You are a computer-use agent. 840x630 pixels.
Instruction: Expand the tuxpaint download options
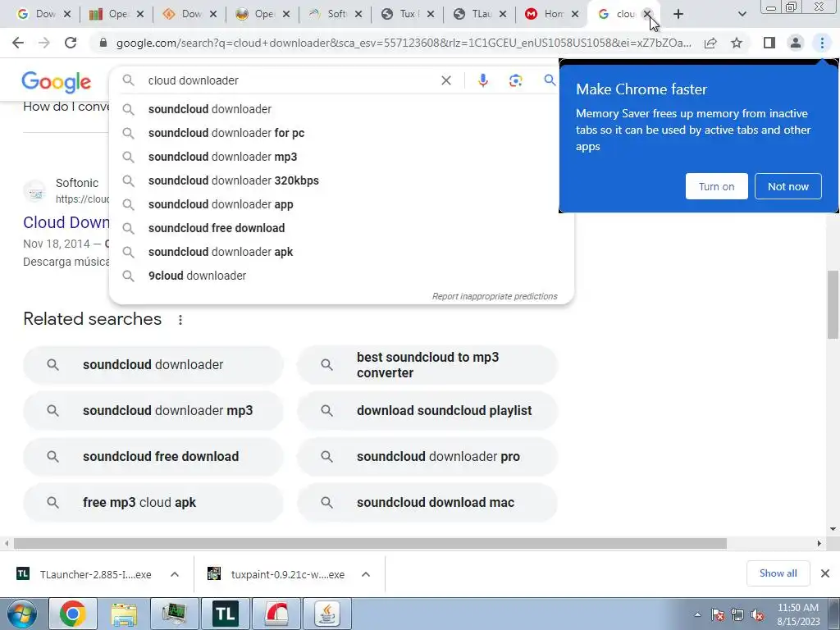tap(366, 574)
